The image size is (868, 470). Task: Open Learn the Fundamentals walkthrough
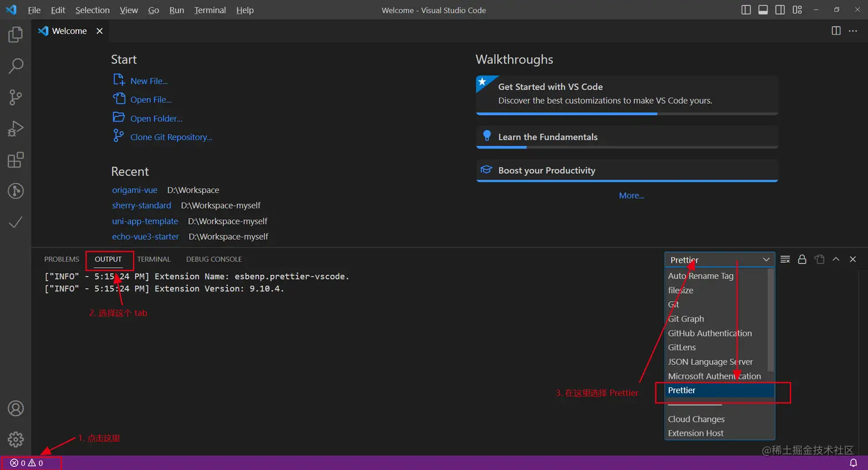click(x=627, y=137)
